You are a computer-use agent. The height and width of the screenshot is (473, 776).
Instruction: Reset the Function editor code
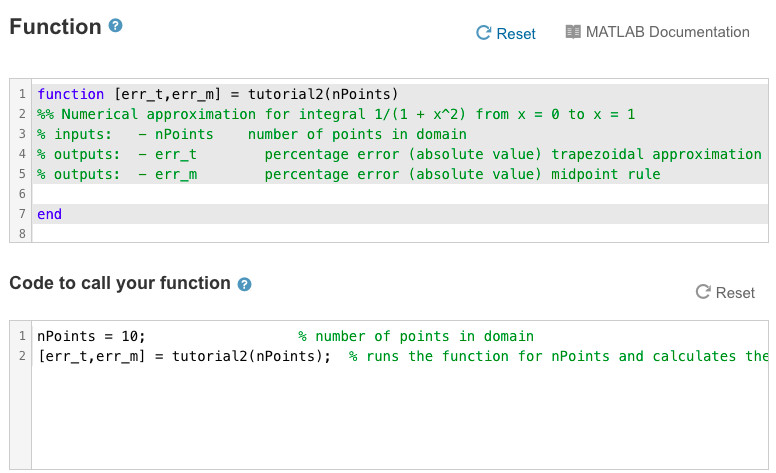point(506,34)
